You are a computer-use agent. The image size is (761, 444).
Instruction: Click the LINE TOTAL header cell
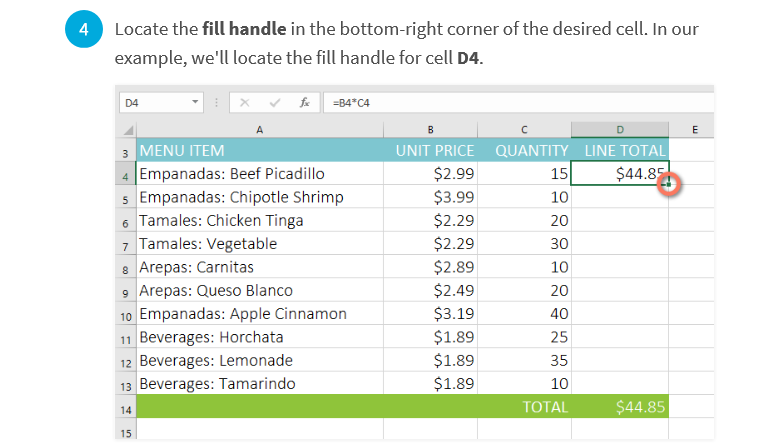click(x=620, y=150)
